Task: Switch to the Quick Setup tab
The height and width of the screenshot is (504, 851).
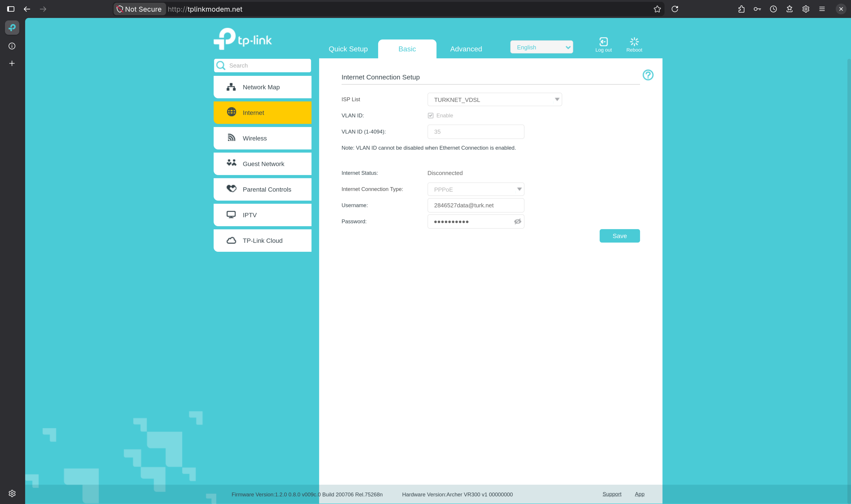Action: pos(348,49)
